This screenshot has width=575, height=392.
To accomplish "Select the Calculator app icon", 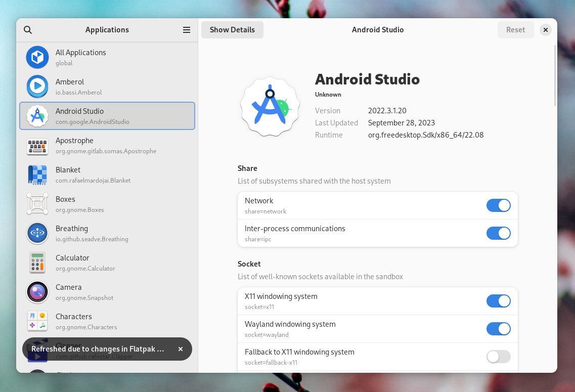I will (x=37, y=263).
